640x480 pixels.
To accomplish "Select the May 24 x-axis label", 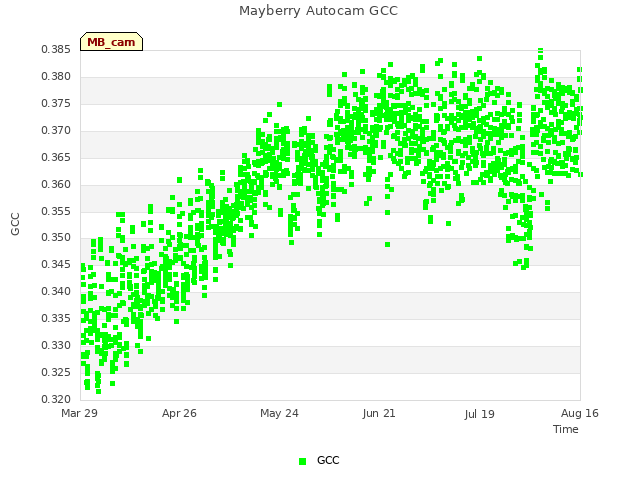I will tap(279, 413).
